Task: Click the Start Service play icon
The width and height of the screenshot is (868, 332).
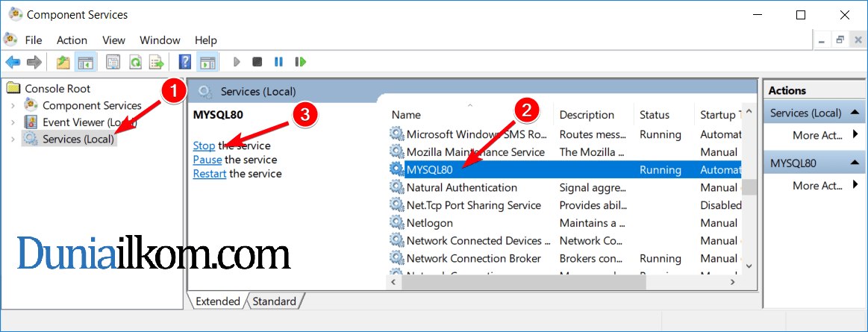Action: tap(237, 62)
